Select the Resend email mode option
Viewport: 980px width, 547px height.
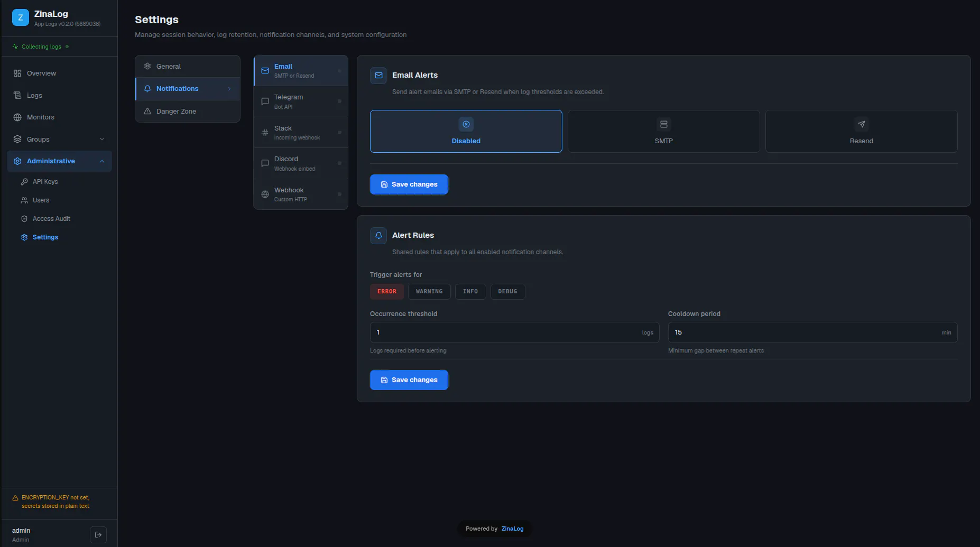pos(862,131)
